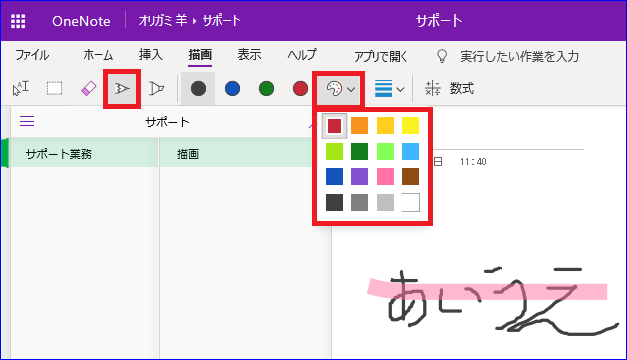This screenshot has height=360, width=627.
Task: Click the 実行したい作業を入力 search box
Action: [519, 56]
